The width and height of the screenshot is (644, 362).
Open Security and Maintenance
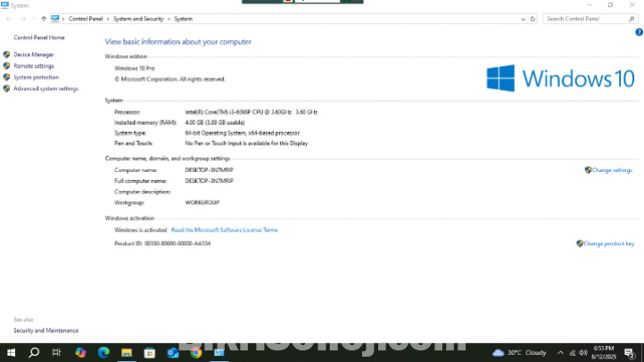pyautogui.click(x=46, y=331)
